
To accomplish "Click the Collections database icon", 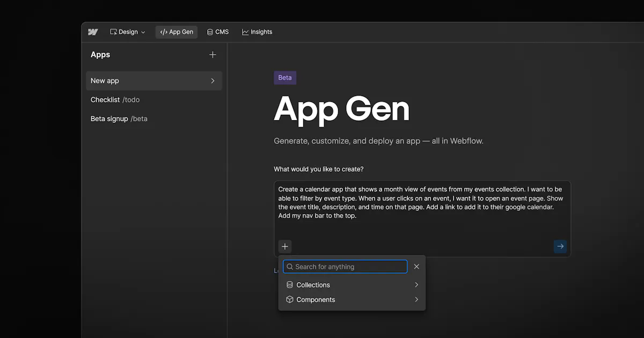I will 290,285.
